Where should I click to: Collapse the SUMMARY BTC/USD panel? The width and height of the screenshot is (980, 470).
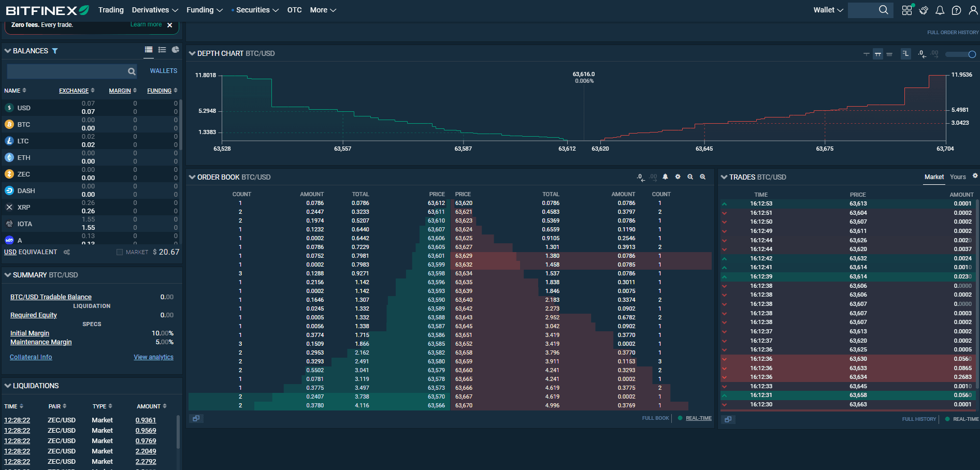click(8, 275)
